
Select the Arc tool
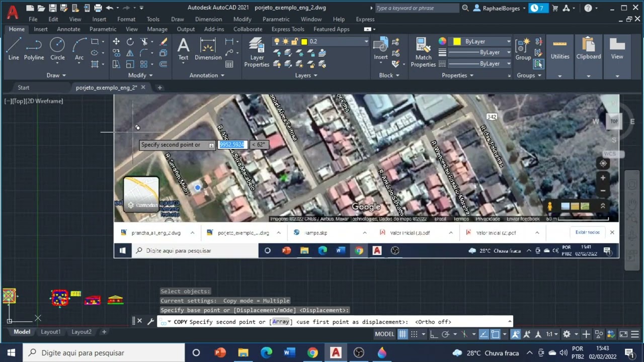(x=79, y=49)
